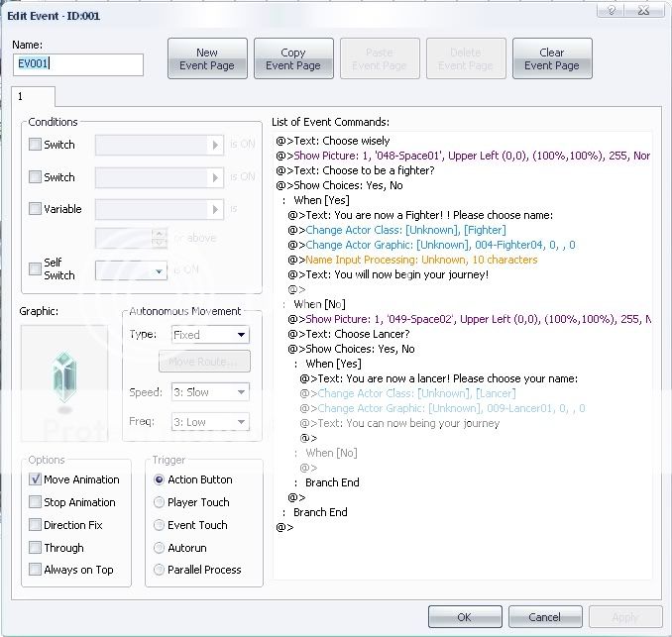Open the movement Type dropdown
Screen dimensions: 672x637
209,335
